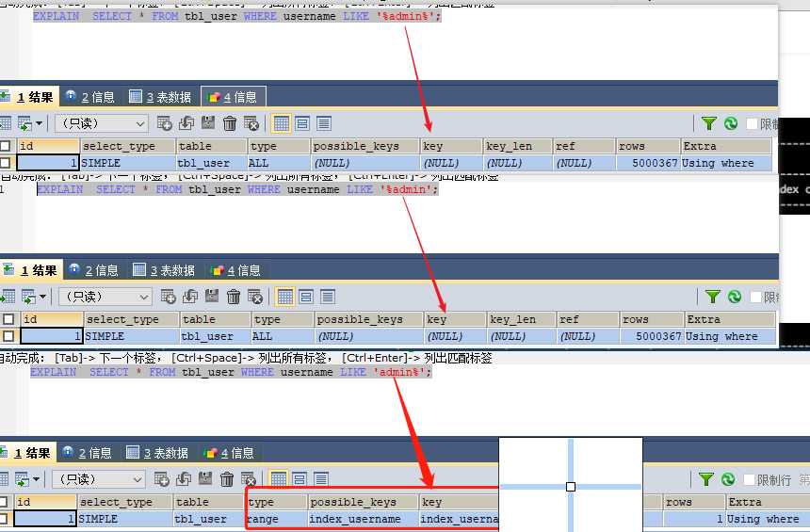Click cancel changes icon in '%admin%' result pane
The width and height of the screenshot is (810, 532).
pyautogui.click(x=251, y=123)
